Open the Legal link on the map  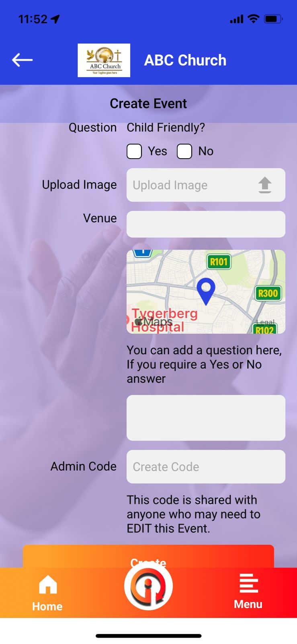pyautogui.click(x=266, y=322)
